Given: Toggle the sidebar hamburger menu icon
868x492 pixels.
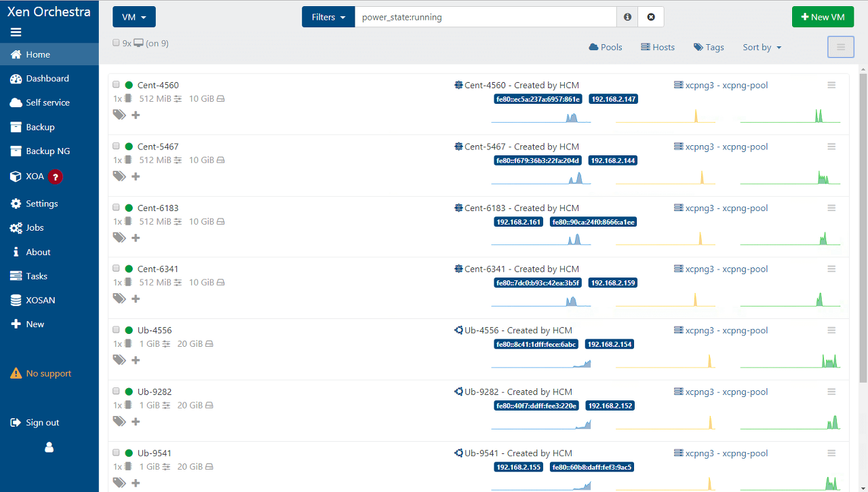Looking at the screenshot, I should click(x=16, y=32).
